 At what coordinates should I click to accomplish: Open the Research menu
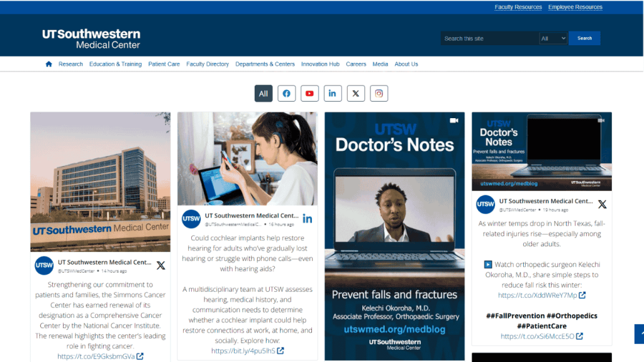pyautogui.click(x=70, y=64)
